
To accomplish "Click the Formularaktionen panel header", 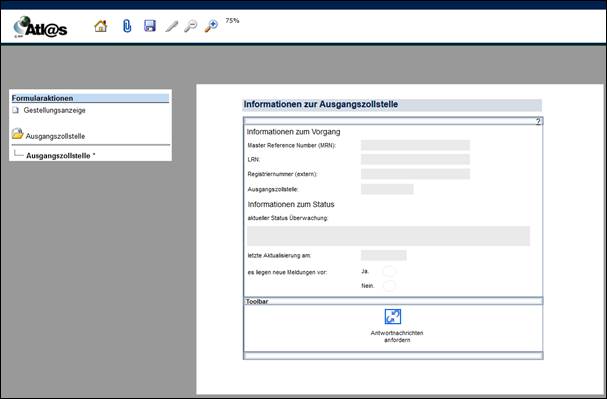I will coord(90,98).
